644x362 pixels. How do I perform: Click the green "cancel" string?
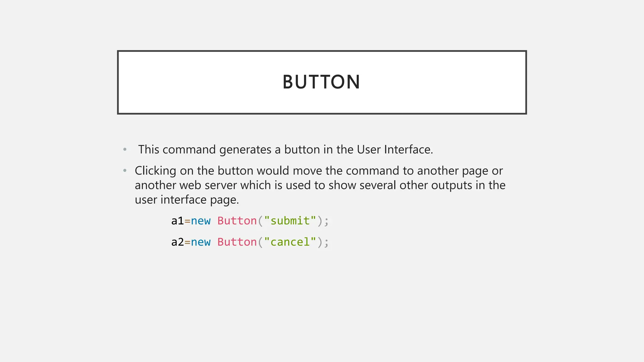pyautogui.click(x=290, y=242)
